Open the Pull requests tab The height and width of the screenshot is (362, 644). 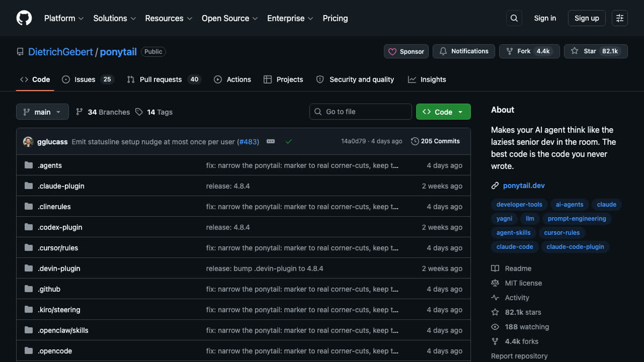click(164, 79)
